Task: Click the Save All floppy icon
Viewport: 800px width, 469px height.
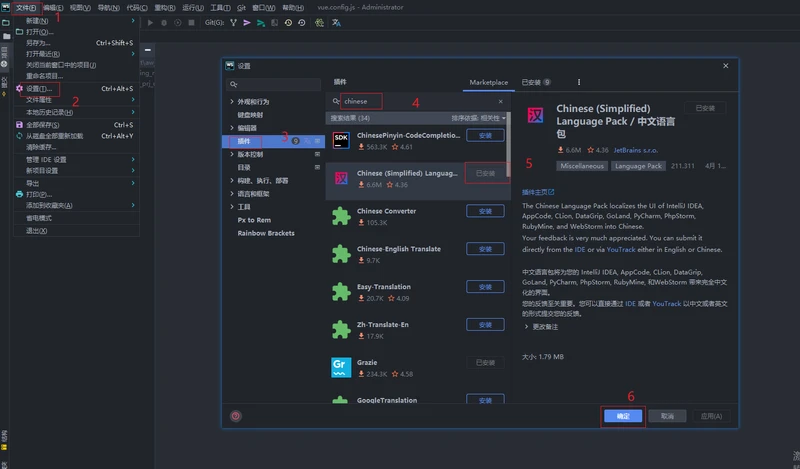Action: pyautogui.click(x=19, y=125)
